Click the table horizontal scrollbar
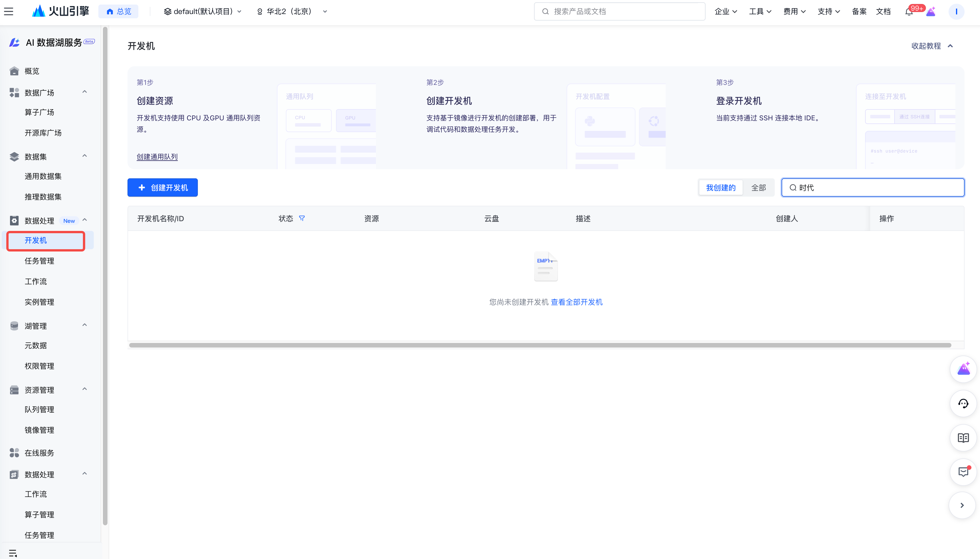Image resolution: width=980 pixels, height=559 pixels. [x=539, y=345]
